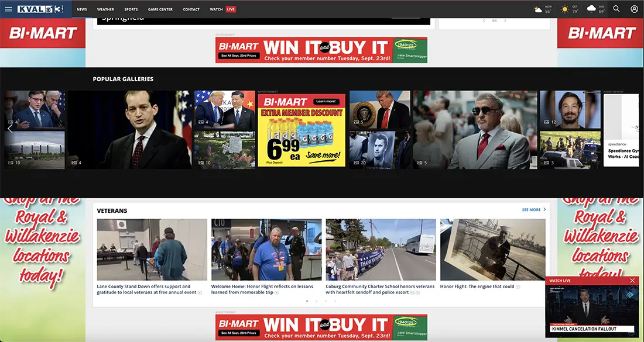
Task: Click the photo-count icon on Trump-Xi gallery
Action: (201, 122)
